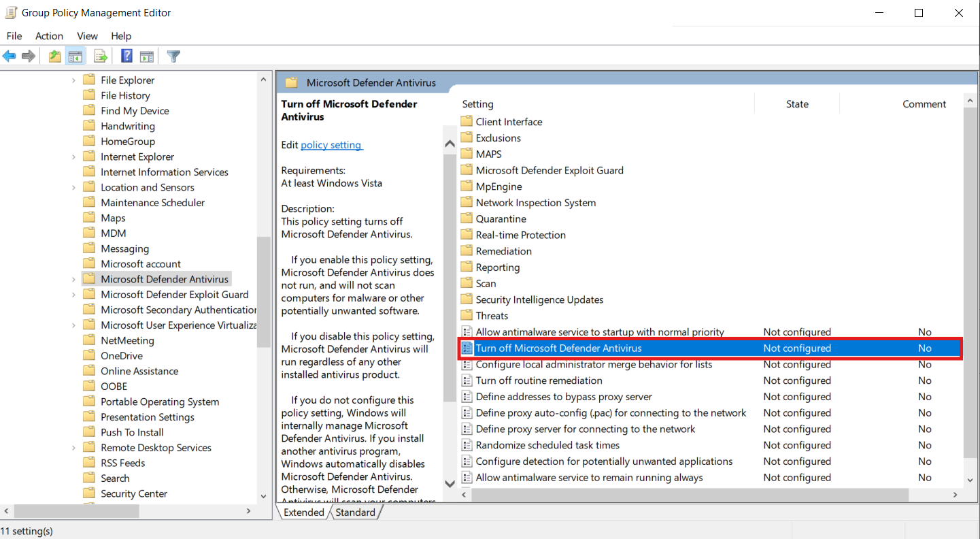Click folder icon of Maps in tree
The width and height of the screenshot is (980, 539).
[89, 218]
